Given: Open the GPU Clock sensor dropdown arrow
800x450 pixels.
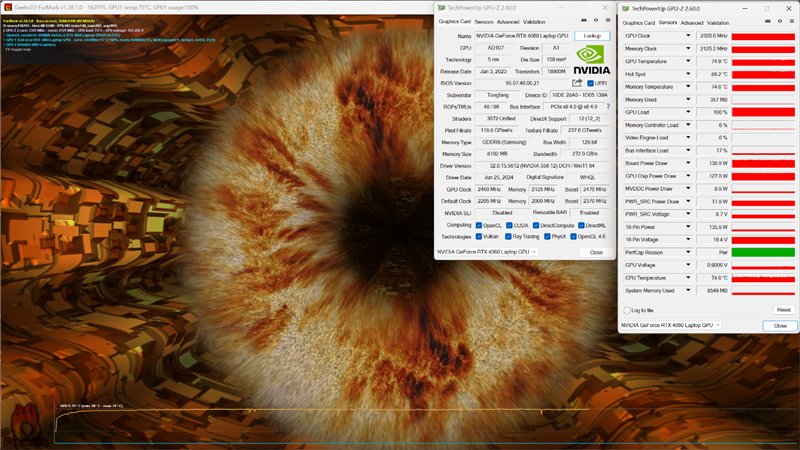Looking at the screenshot, I should click(x=688, y=36).
